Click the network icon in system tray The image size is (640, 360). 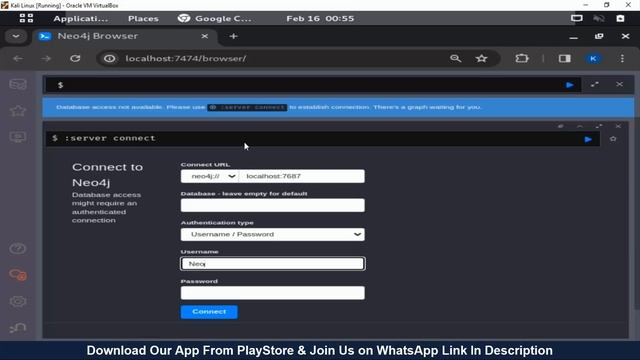[x=599, y=18]
